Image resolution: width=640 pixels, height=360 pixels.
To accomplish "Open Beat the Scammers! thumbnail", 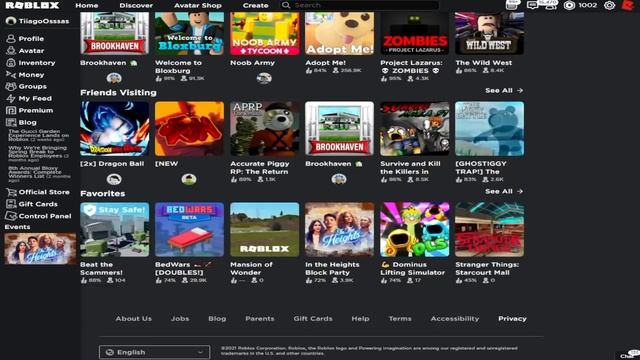I will click(115, 229).
